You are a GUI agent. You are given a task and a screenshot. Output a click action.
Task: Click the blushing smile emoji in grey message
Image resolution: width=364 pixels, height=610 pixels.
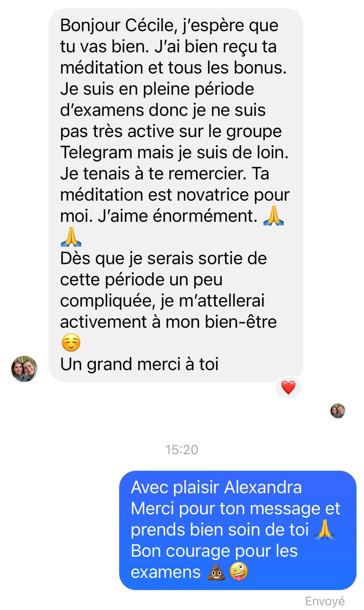pos(71,343)
